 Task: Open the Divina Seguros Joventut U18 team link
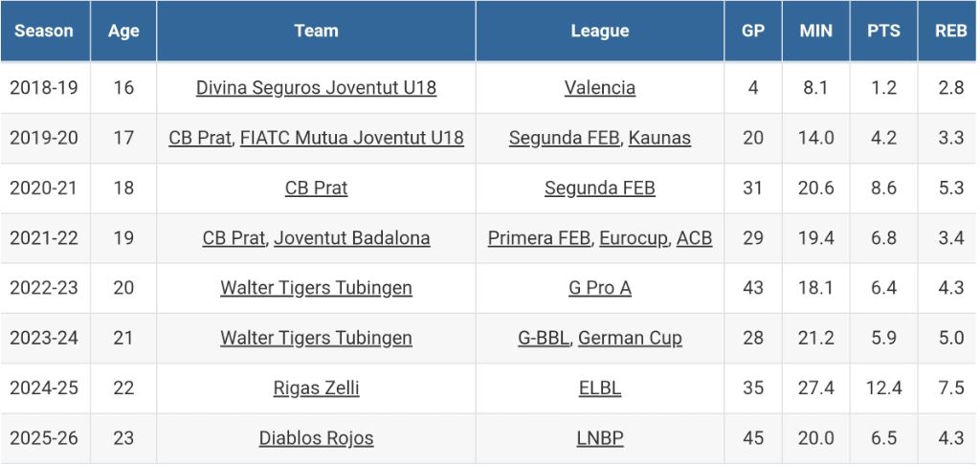coord(316,88)
